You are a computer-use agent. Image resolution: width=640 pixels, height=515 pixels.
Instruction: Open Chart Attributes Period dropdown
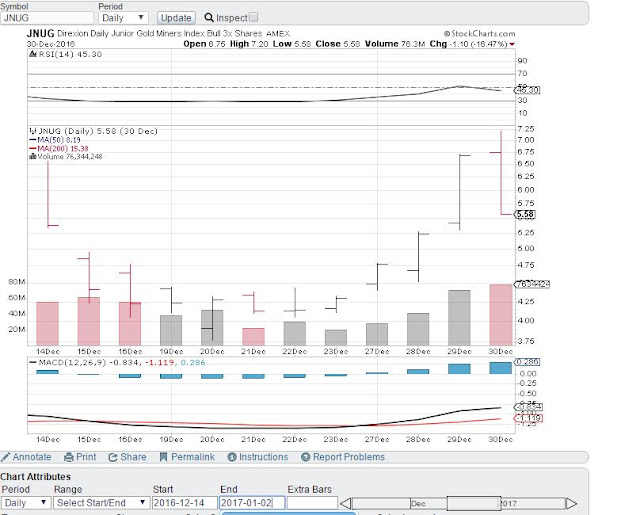[x=26, y=503]
